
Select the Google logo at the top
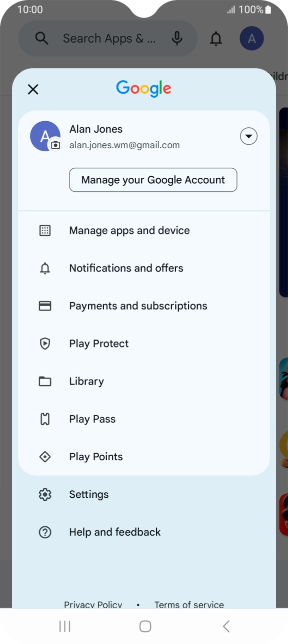pos(143,88)
